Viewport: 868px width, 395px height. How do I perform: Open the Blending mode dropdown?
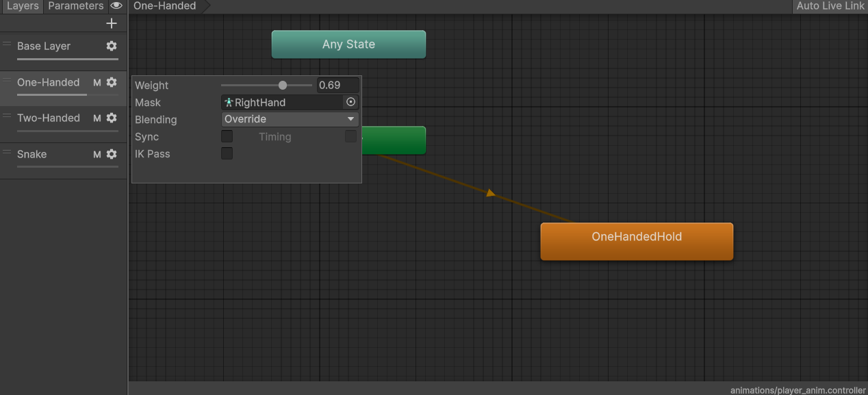[290, 119]
